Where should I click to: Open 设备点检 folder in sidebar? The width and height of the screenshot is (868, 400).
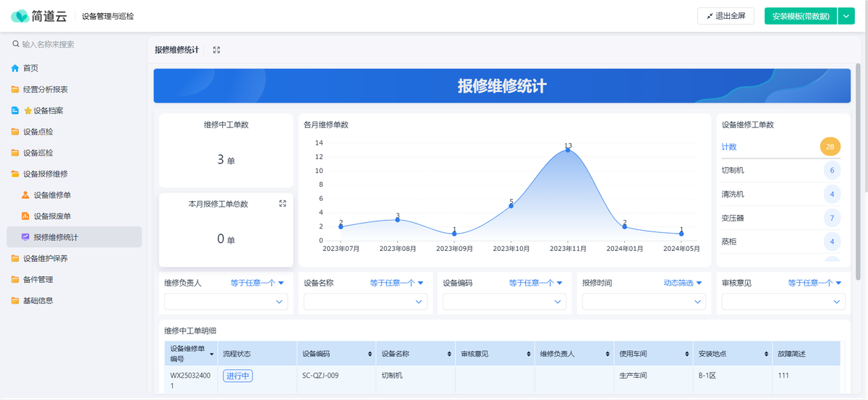[38, 132]
